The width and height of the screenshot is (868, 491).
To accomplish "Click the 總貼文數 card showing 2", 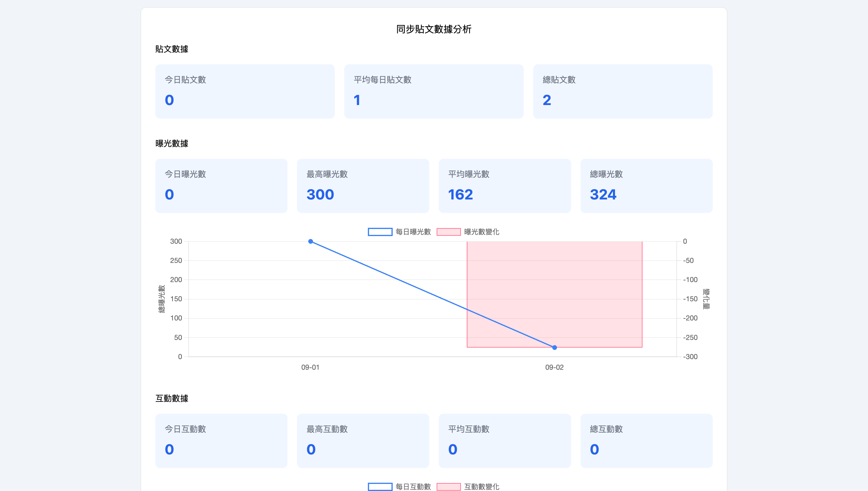I will point(623,91).
